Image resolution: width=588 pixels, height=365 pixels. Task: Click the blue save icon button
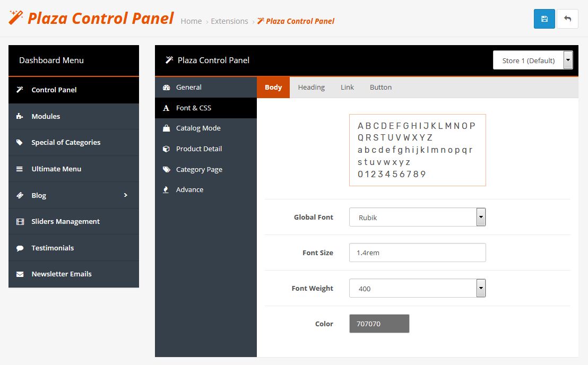click(544, 19)
